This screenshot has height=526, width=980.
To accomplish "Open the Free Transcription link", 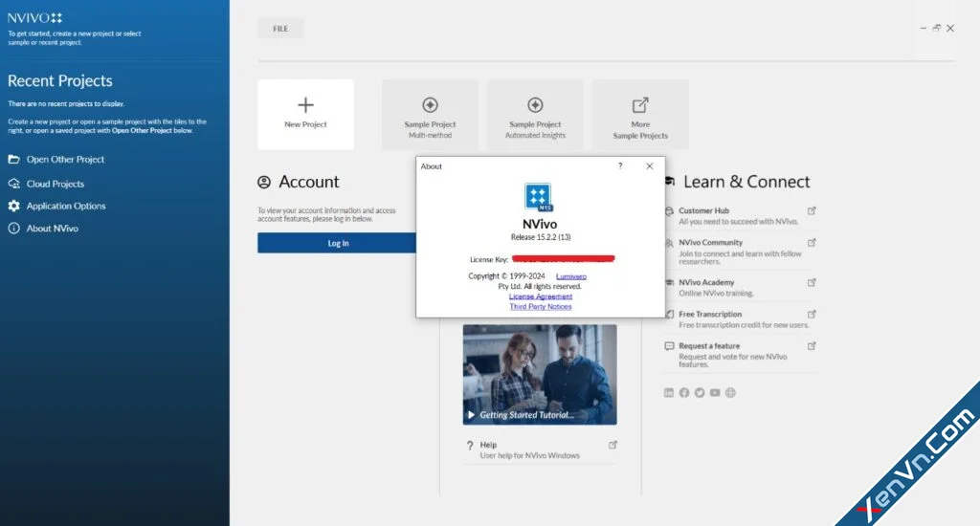I will [710, 315].
